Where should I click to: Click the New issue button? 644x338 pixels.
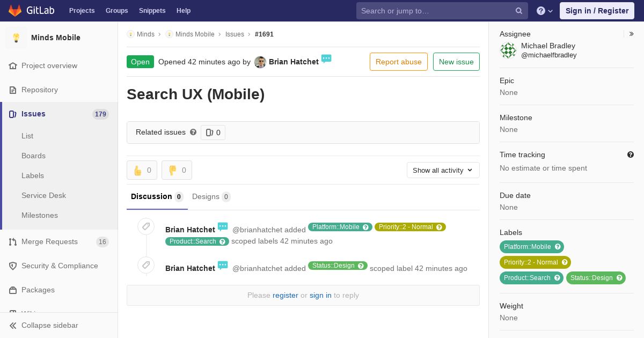[456, 62]
